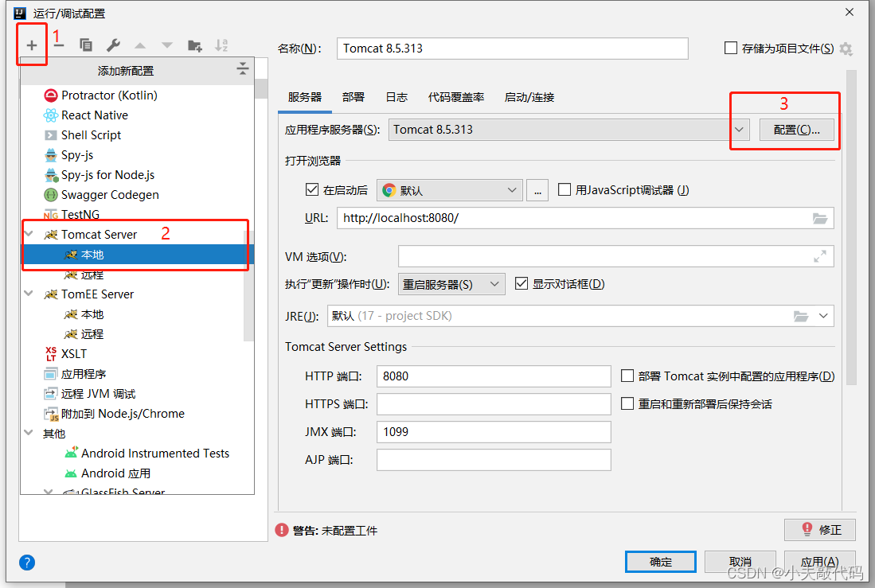Screen dimensions: 875x588
Task: Click the 名称 name input field
Action: coord(512,49)
